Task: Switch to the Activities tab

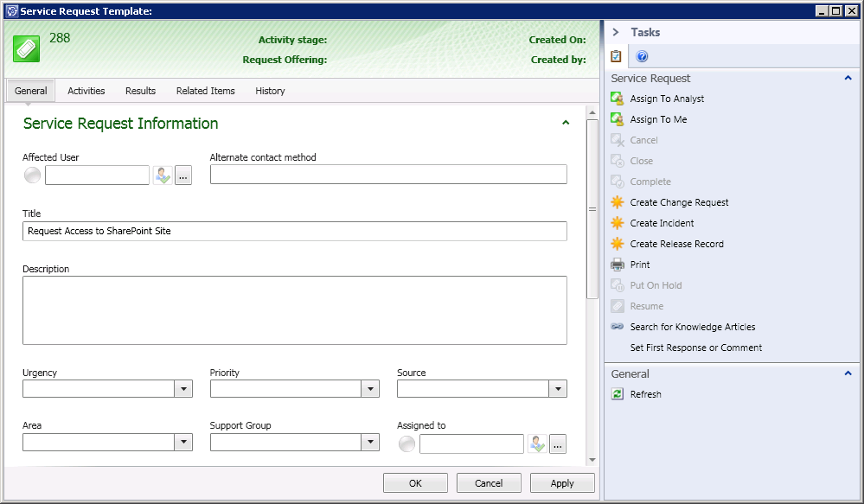Action: (86, 91)
